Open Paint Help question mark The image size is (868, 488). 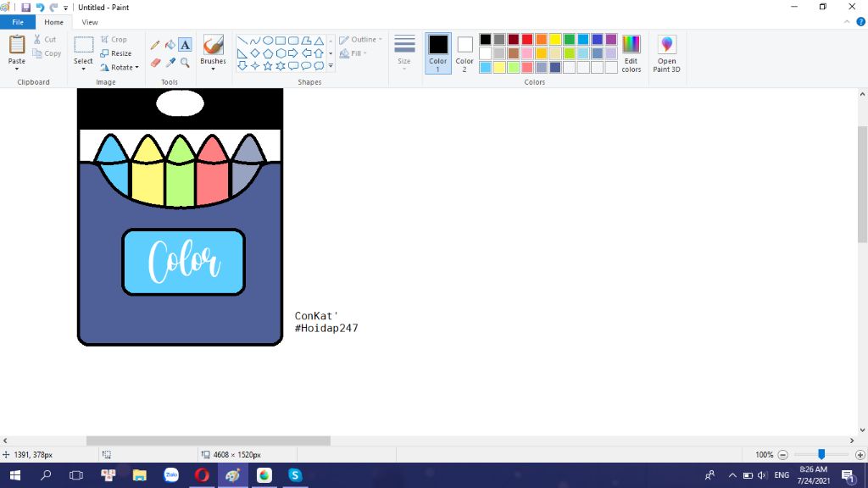click(861, 21)
